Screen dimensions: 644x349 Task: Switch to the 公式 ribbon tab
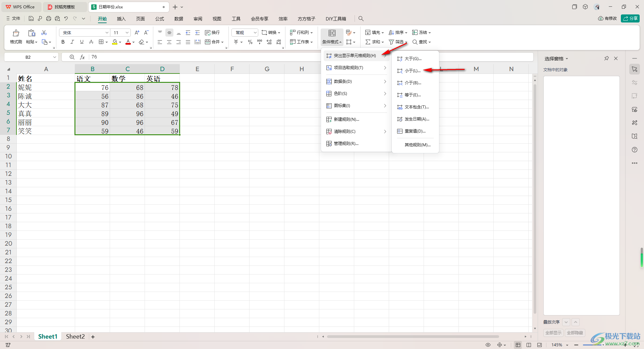coord(160,19)
